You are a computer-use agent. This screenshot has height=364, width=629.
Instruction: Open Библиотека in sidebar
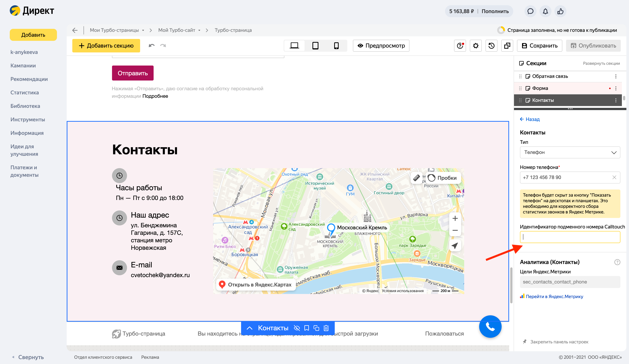(x=25, y=106)
